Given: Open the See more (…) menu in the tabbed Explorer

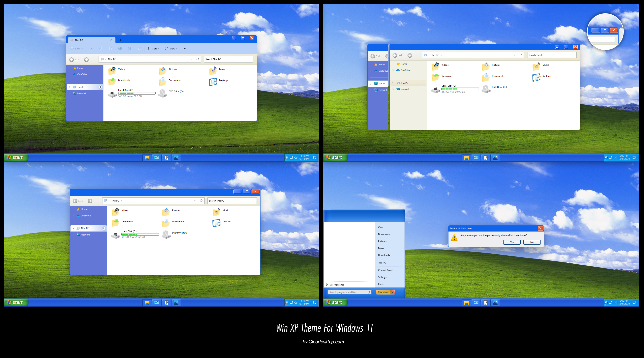Looking at the screenshot, I should pos(186,48).
